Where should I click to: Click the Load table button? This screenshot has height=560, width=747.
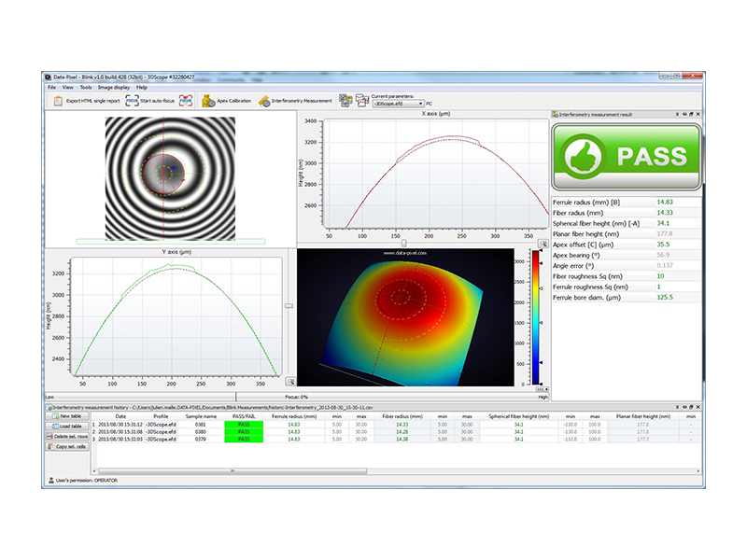tap(67, 427)
